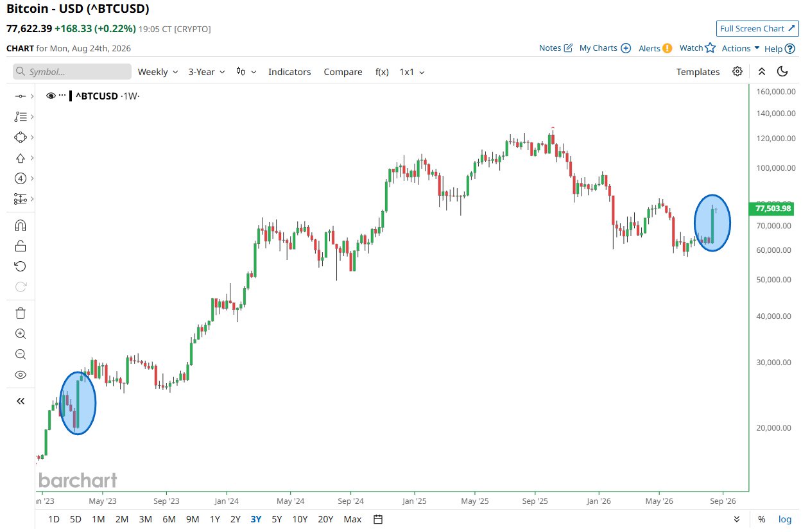
Task: Select the Max range button
Action: click(352, 519)
